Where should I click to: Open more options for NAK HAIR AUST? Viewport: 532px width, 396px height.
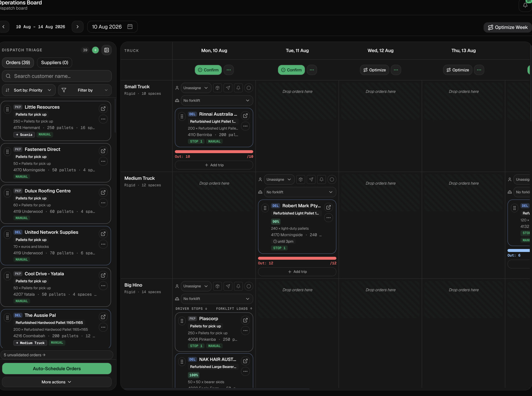(245, 371)
